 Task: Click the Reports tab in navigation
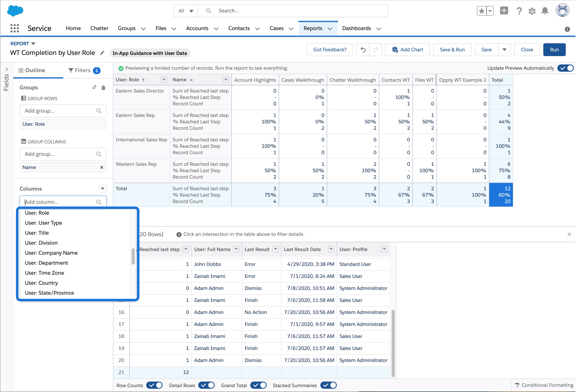coord(312,28)
